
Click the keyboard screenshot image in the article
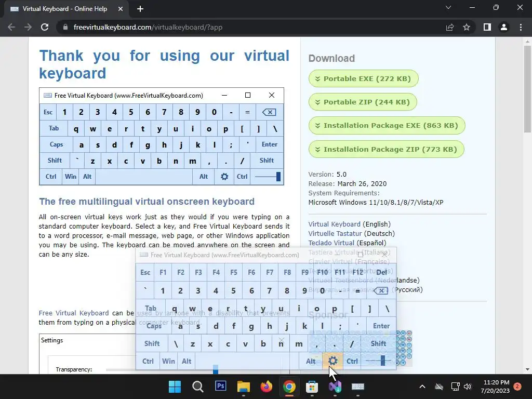pyautogui.click(x=162, y=137)
